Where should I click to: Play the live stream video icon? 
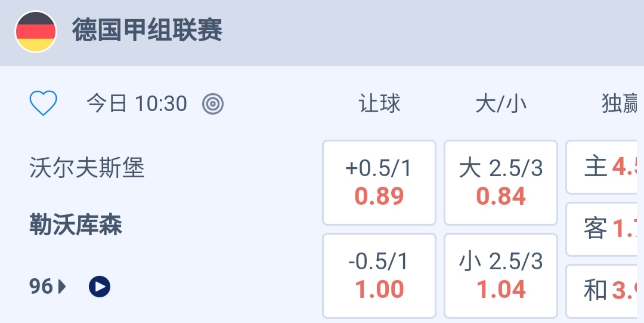pyautogui.click(x=100, y=287)
